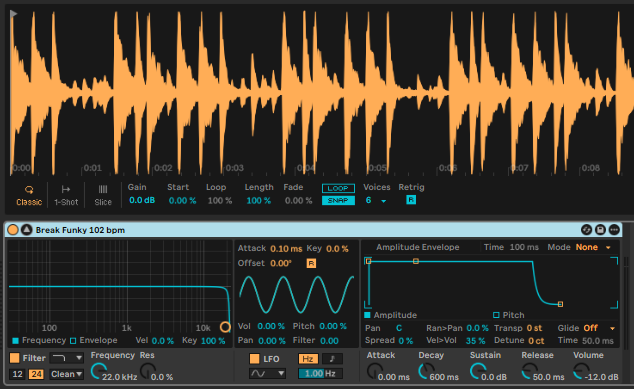The image size is (634, 389).
Task: Click the LFO Offset 0.00° value
Action: 281,263
